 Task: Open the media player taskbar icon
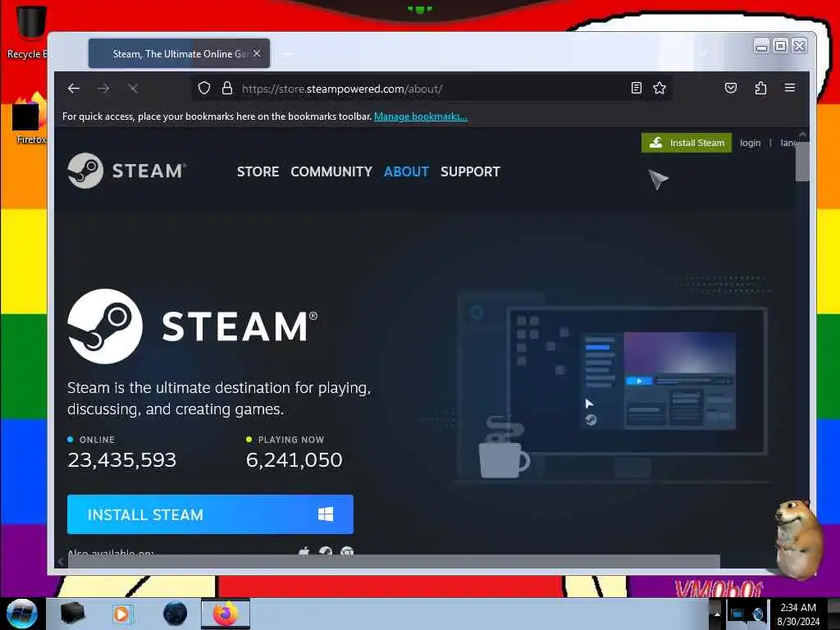pyautogui.click(x=122, y=614)
